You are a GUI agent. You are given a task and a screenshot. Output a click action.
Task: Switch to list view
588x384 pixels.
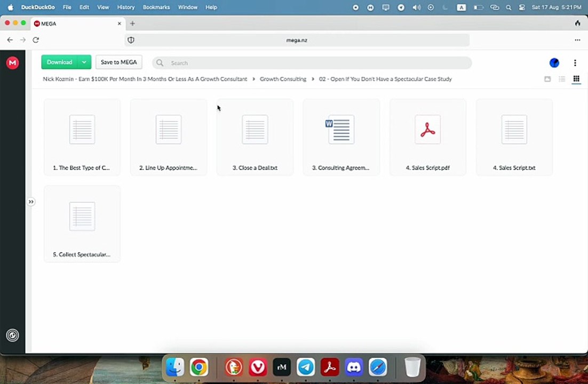[x=562, y=79]
